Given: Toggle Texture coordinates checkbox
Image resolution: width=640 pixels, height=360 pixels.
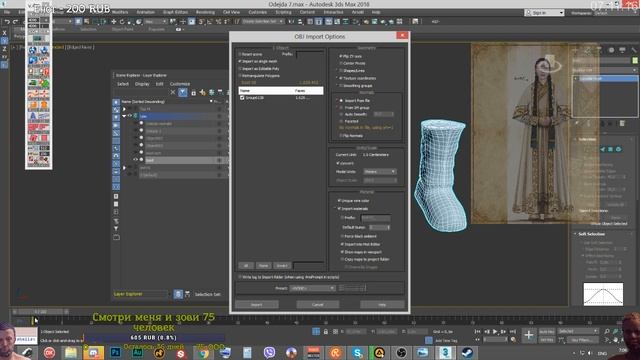Looking at the screenshot, I should click(x=341, y=78).
